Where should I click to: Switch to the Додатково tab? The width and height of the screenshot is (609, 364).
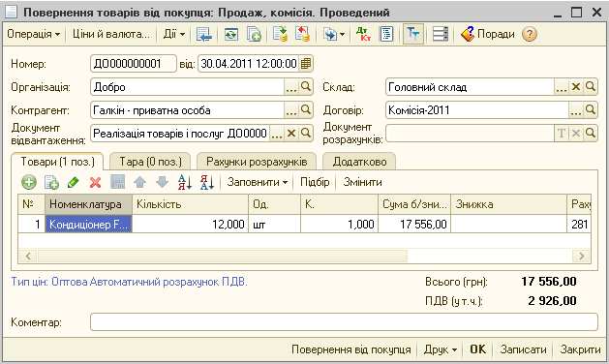359,162
